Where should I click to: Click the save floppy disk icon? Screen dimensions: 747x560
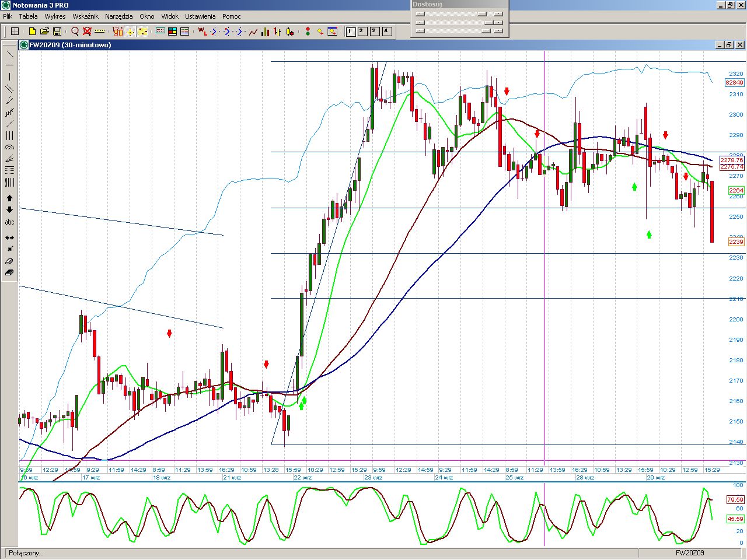point(57,32)
